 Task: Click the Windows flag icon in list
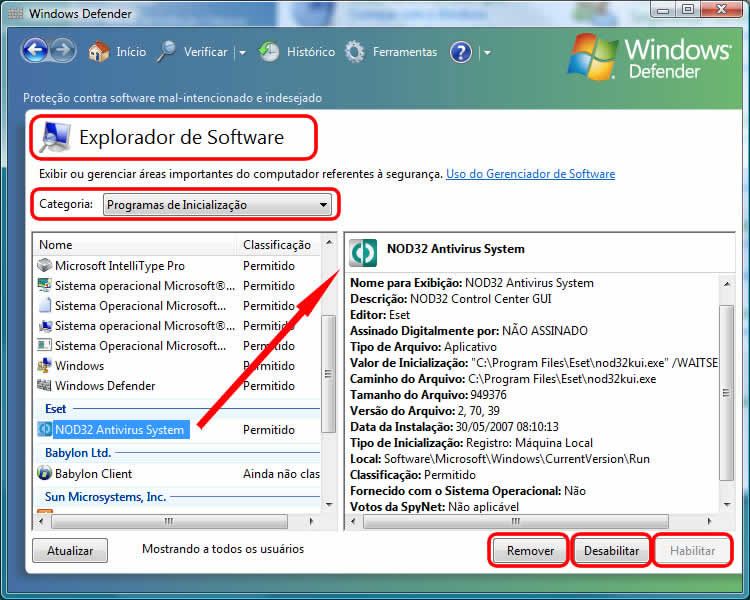click(x=44, y=365)
